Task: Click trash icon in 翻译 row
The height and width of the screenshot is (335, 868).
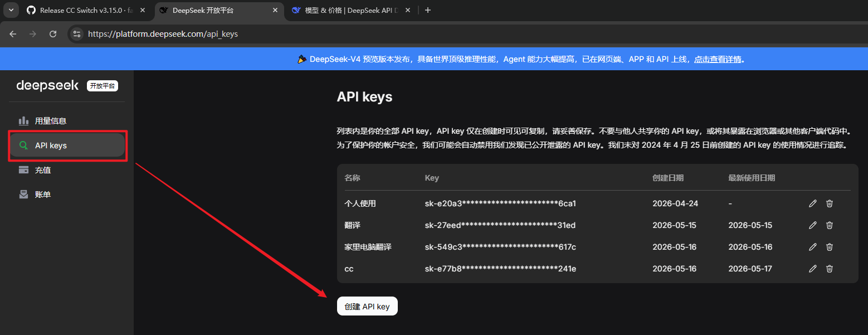Action: coord(830,225)
